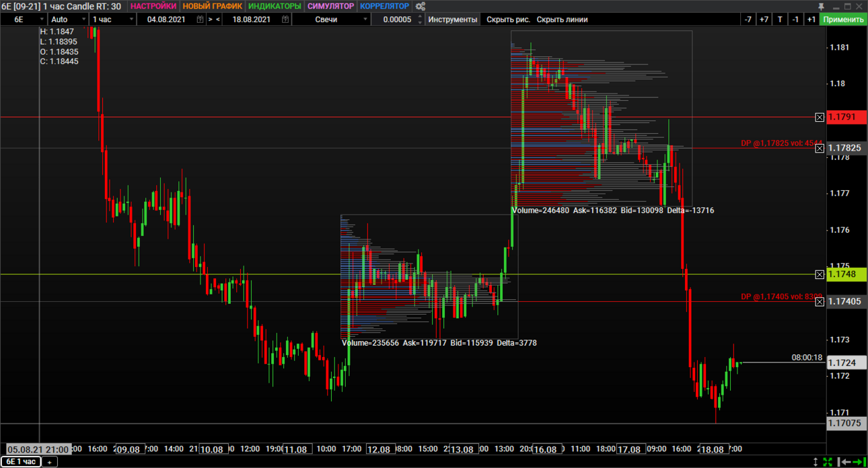Viewport: 868px width, 468px height.
Task: Click the 08:00:18 countdown timer text
Action: 807,358
